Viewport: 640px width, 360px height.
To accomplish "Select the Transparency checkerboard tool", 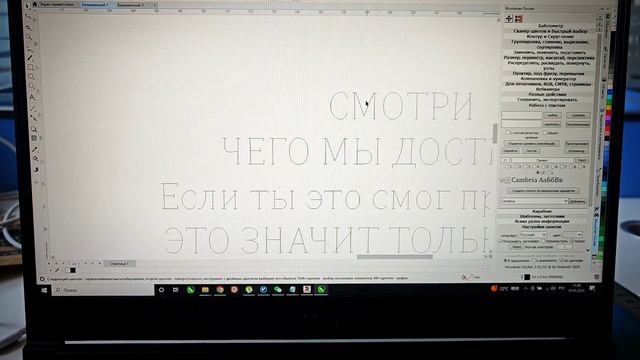I will (x=34, y=139).
